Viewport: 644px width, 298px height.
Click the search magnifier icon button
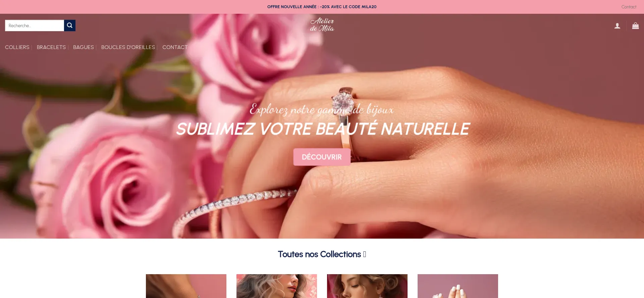point(69,26)
